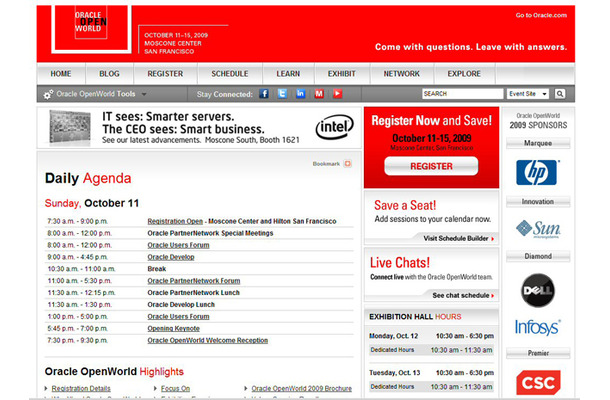610x400 pixels.
Task: Click the Facebook icon in Stay Connected
Action: [265, 93]
